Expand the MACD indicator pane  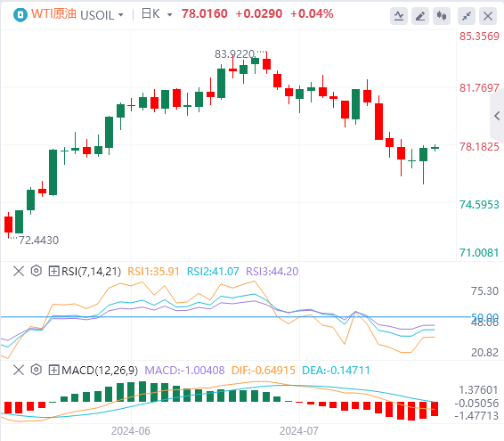click(53, 370)
